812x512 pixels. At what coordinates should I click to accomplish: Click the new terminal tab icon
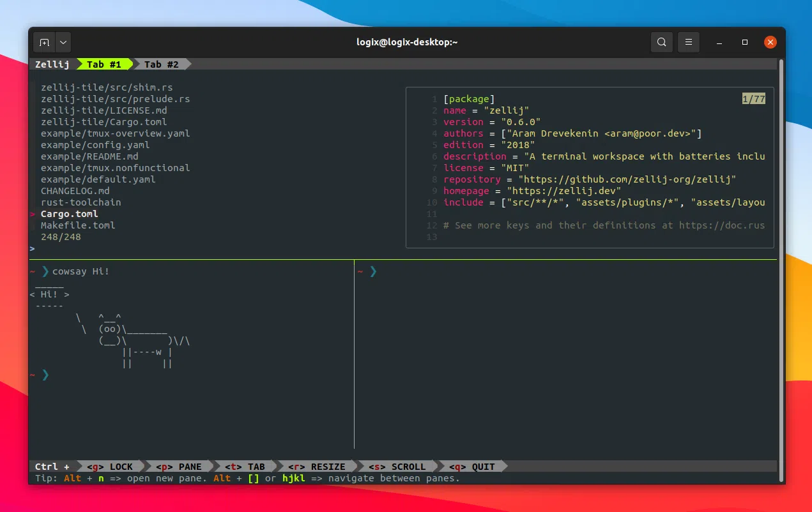coord(44,43)
